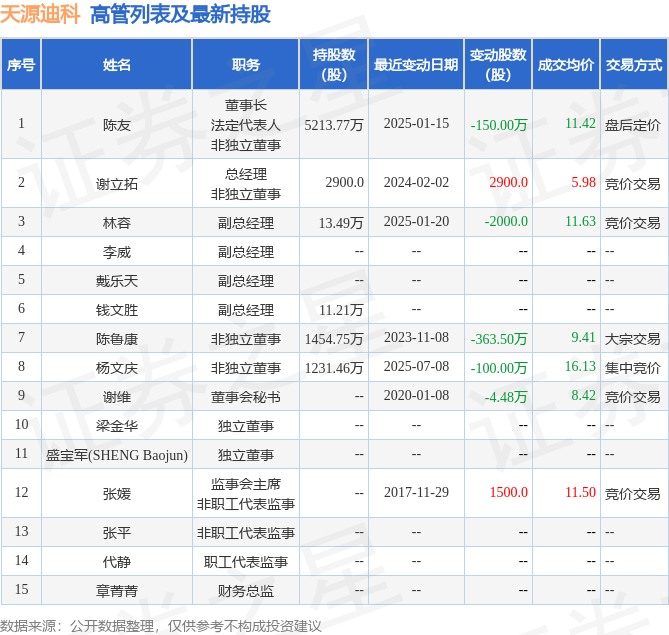The image size is (669, 635).
Task: Click the date 2025-07-08
Action: pos(416,366)
